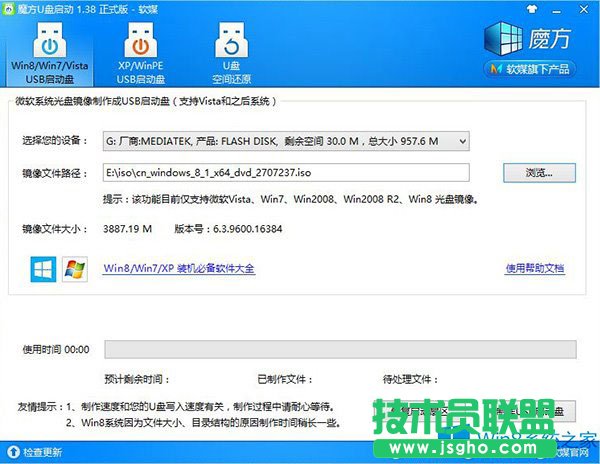Open the U盘空间还原 tab
Screen dimensions: 600x464
pyautogui.click(x=232, y=53)
